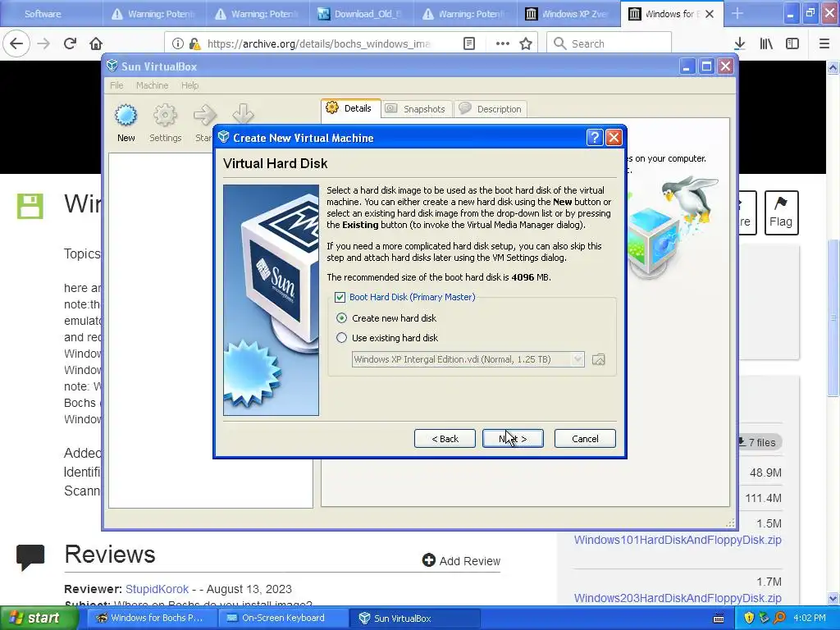This screenshot has height=630, width=840.
Task: Switch to the Details tab
Action: point(351,108)
